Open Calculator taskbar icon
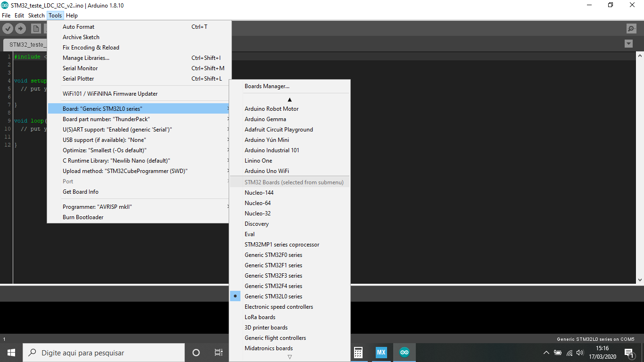644x362 pixels. pyautogui.click(x=358, y=353)
